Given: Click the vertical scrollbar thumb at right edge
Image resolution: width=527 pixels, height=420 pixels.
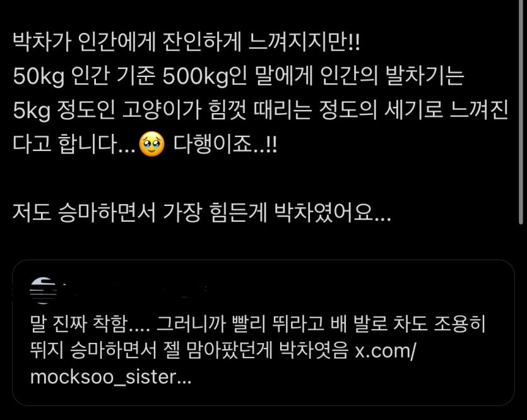Looking at the screenshot, I should 521,112.
